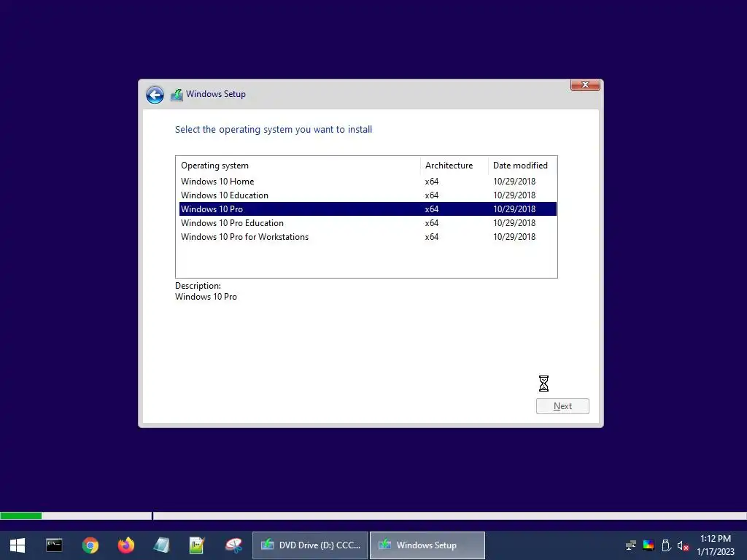The image size is (747, 560).
Task: Select the highlighted Windows 10 Pro row
Action: (x=368, y=209)
